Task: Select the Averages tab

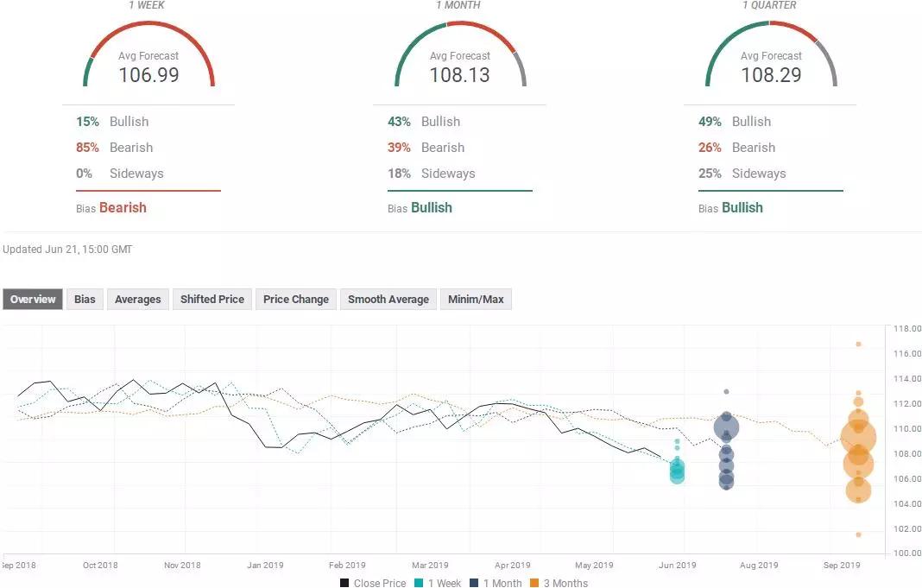Action: (x=138, y=300)
